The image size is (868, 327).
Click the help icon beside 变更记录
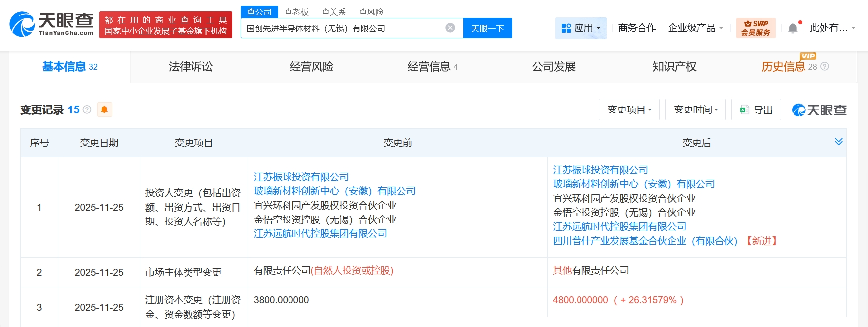[87, 109]
